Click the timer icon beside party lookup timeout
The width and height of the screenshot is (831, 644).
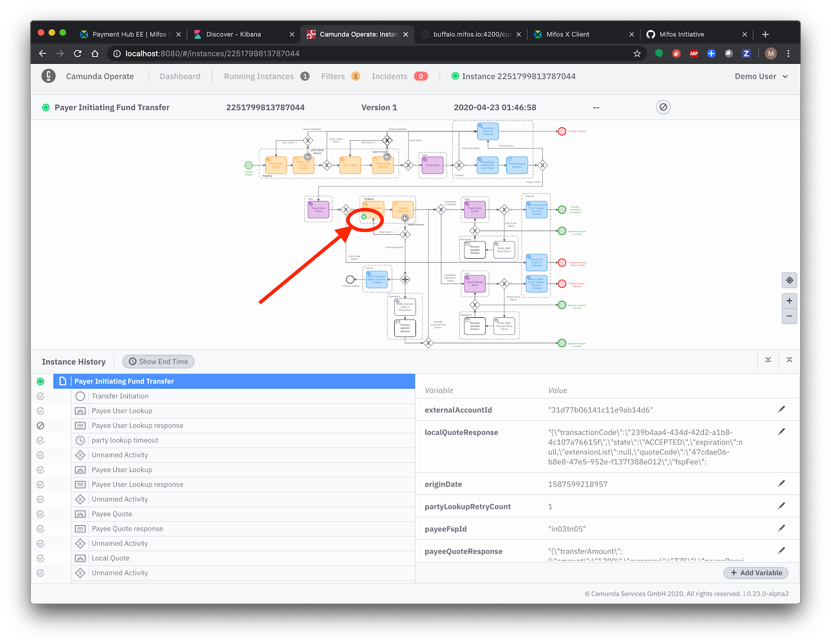(80, 440)
